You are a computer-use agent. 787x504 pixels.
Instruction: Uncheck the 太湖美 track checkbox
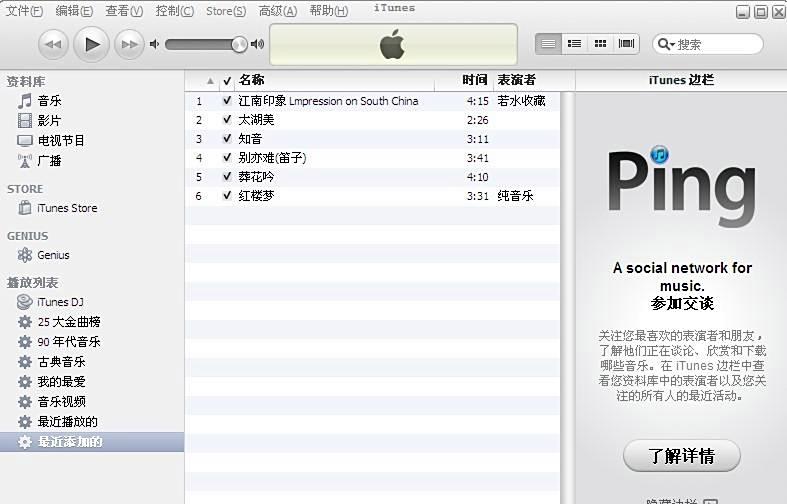coord(227,119)
